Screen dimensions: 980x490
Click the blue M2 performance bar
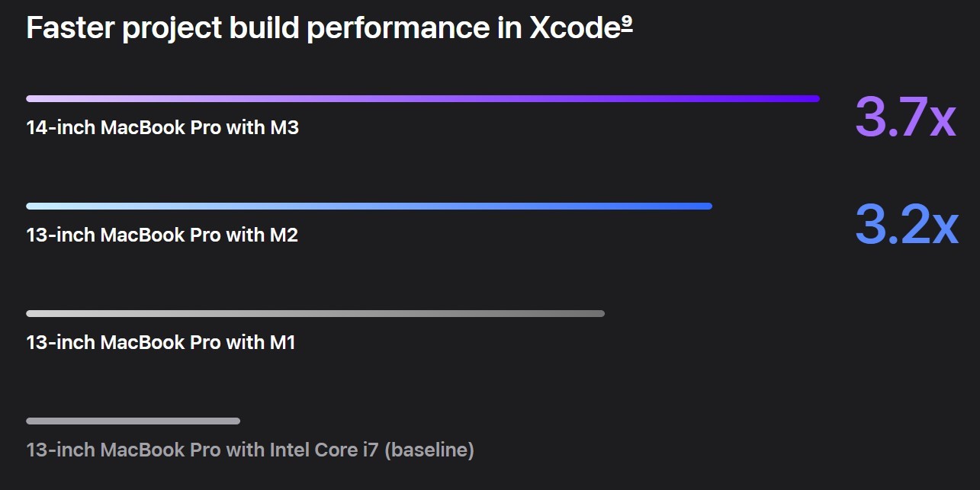pyautogui.click(x=369, y=206)
